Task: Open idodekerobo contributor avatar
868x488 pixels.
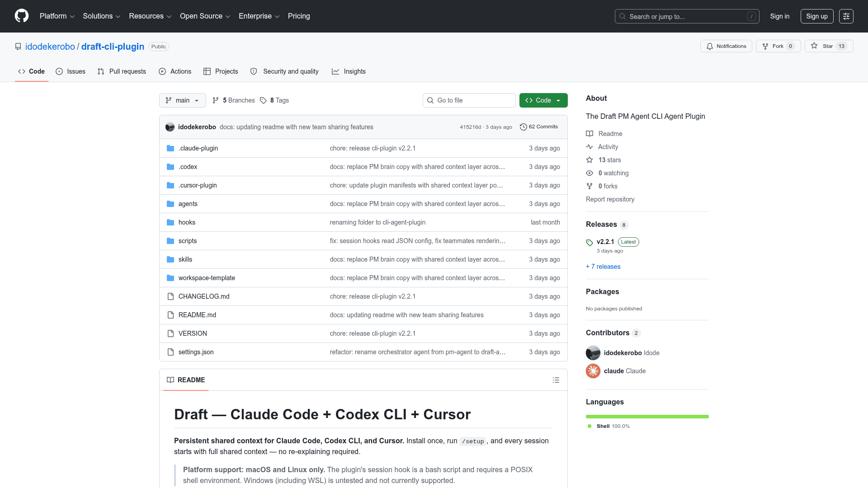Action: pyautogui.click(x=593, y=353)
